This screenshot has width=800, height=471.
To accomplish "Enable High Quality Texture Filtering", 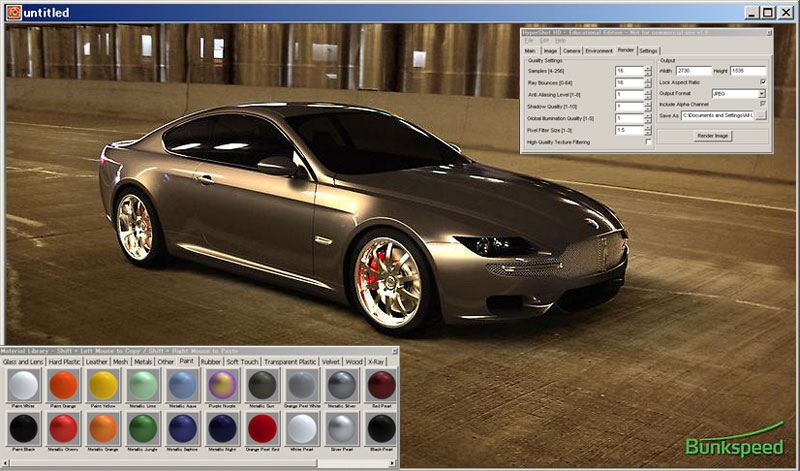I will click(648, 142).
